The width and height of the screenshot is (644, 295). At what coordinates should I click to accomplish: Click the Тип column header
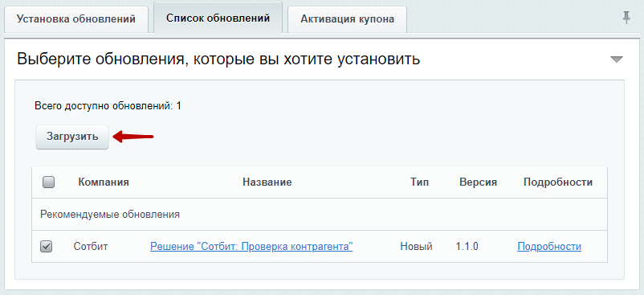coord(419,182)
